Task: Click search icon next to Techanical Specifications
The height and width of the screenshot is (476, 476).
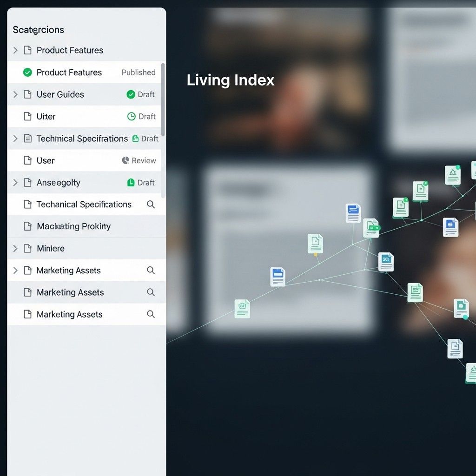Action: [151, 205]
